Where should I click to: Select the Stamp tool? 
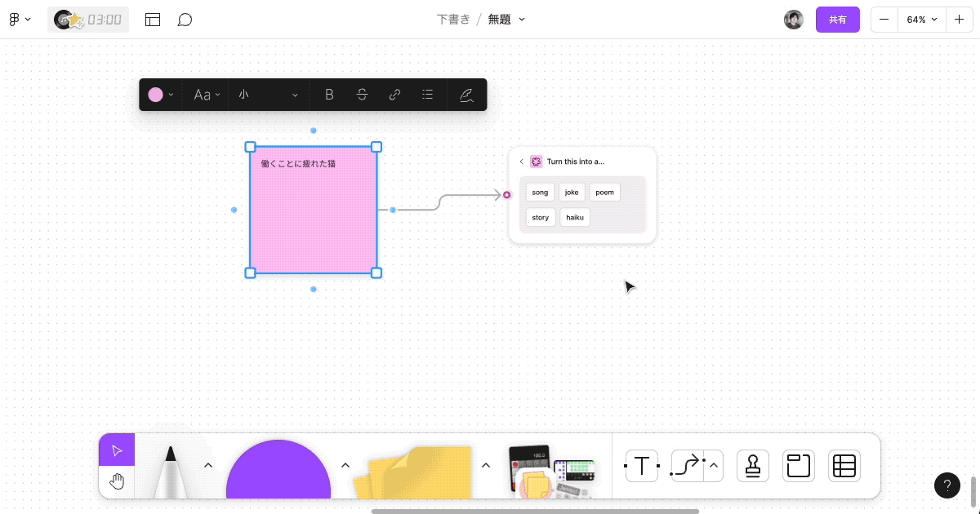(x=752, y=466)
